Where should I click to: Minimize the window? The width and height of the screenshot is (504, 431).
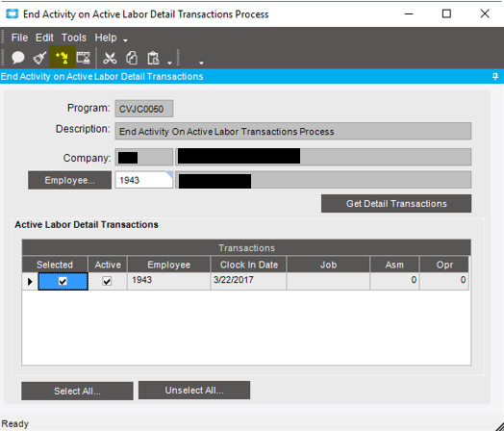(409, 13)
